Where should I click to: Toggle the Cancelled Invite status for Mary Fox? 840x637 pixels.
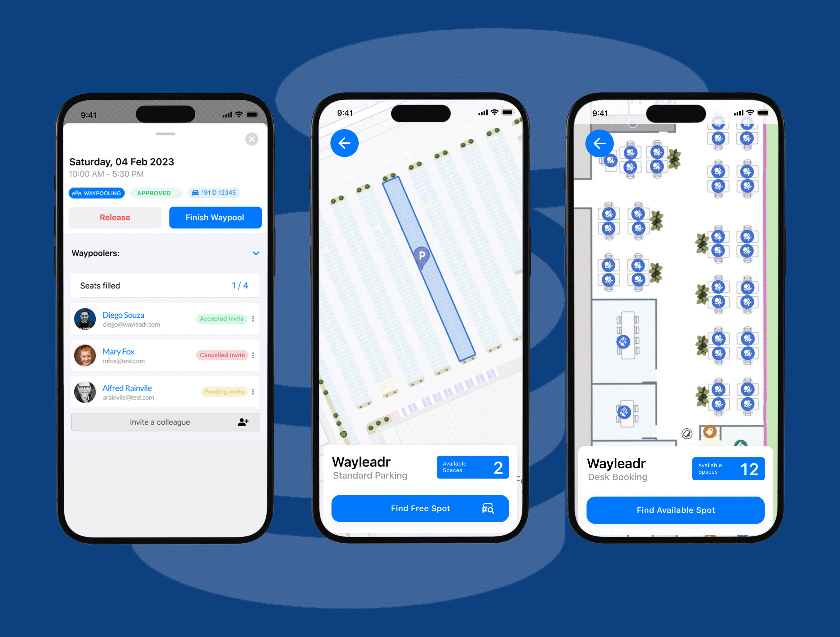221,354
